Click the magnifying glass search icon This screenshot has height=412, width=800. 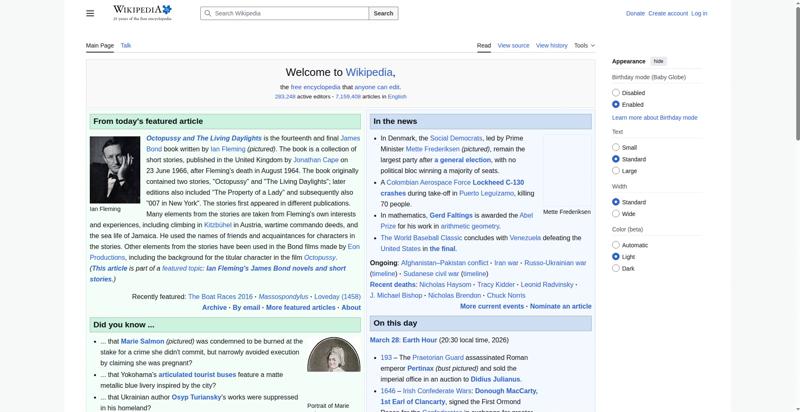point(207,14)
